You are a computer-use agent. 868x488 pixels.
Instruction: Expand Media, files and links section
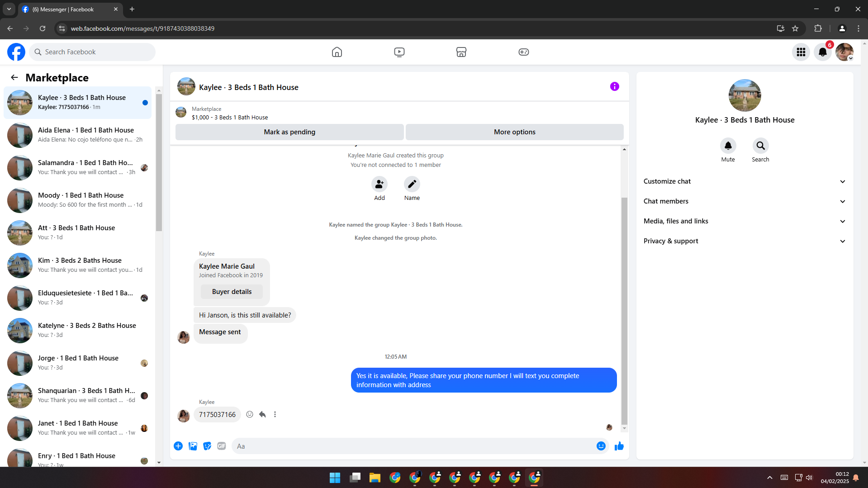click(745, 221)
